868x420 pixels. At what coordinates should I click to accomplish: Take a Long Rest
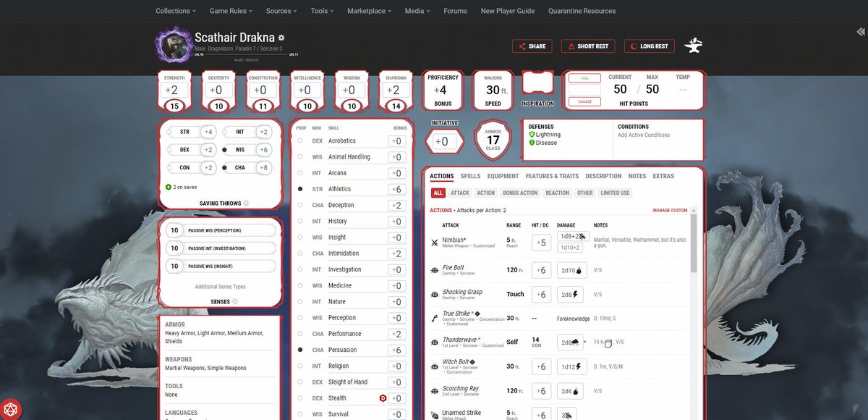(x=649, y=46)
